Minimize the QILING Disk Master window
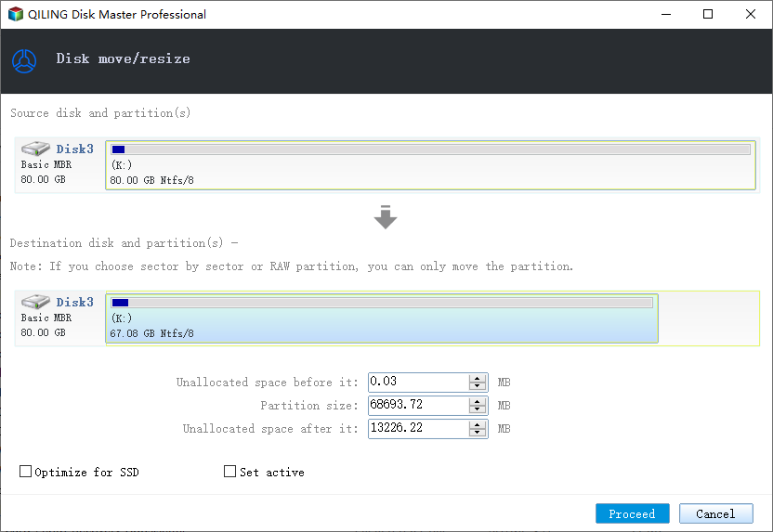The image size is (773, 532). [666, 14]
